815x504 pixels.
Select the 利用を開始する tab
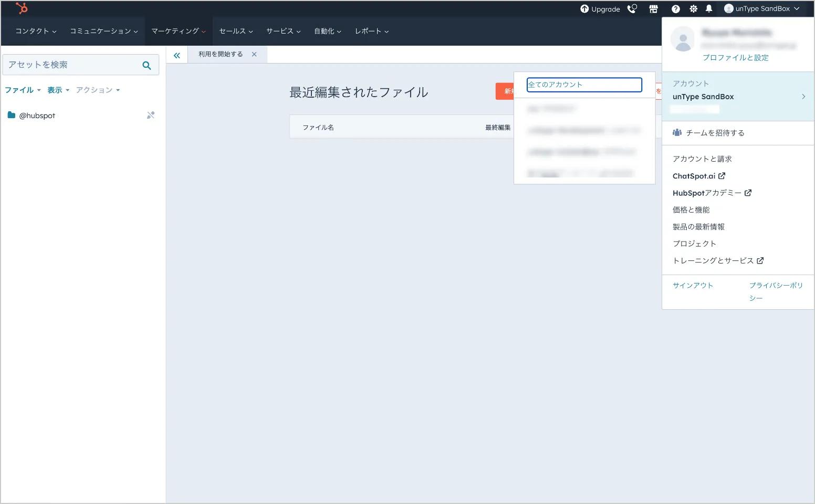(220, 54)
